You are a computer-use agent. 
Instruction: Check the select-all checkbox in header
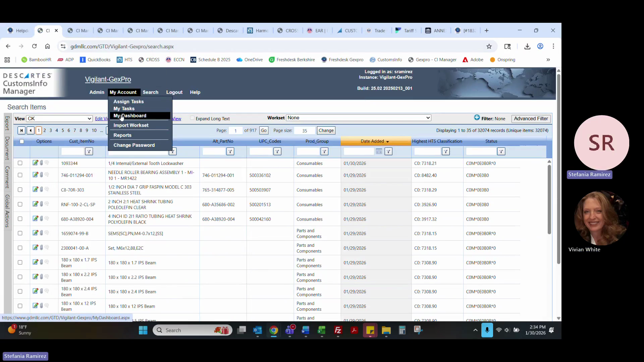[22, 141]
